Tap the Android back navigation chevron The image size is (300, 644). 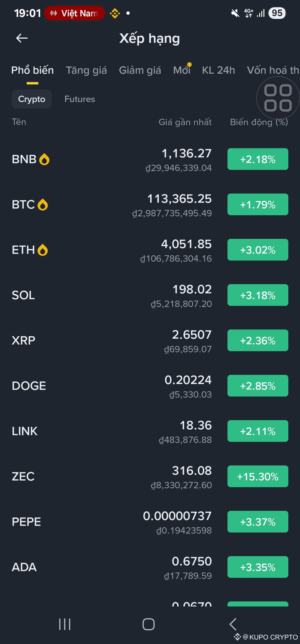point(233,624)
